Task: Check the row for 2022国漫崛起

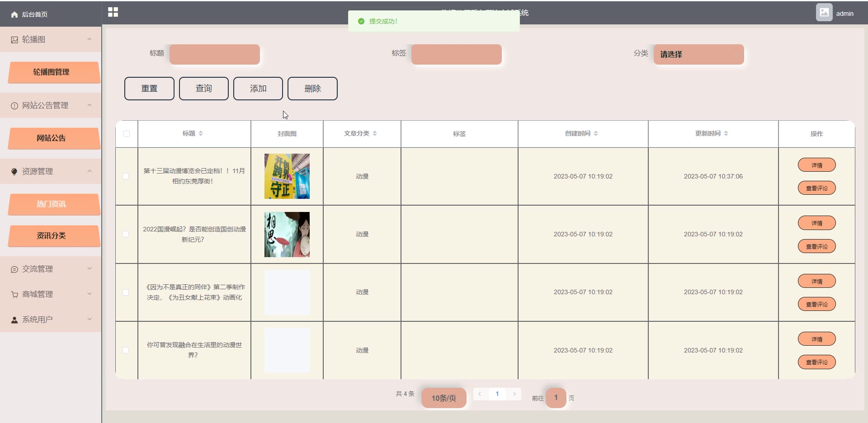Action: [126, 234]
